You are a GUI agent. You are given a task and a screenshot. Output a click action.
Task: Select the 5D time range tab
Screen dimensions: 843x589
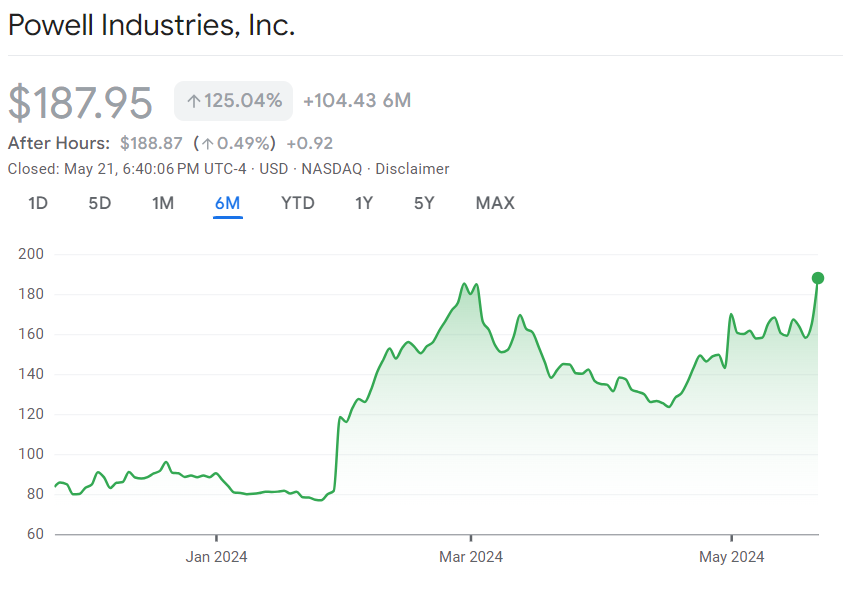[x=99, y=203]
